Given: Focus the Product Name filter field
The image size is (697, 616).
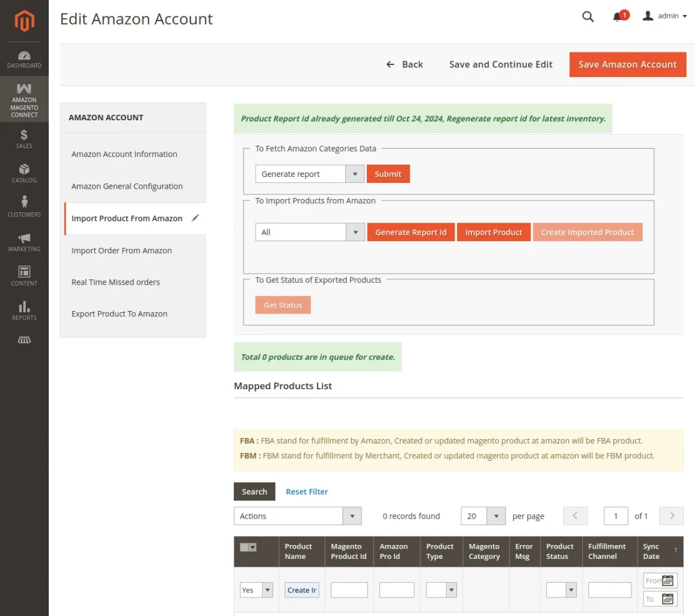Looking at the screenshot, I should [x=302, y=590].
